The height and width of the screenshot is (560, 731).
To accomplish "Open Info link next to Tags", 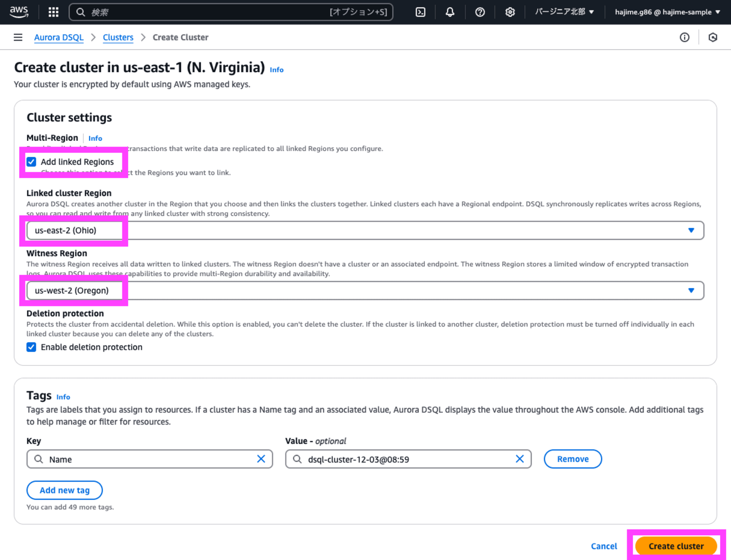I will 63,397.
